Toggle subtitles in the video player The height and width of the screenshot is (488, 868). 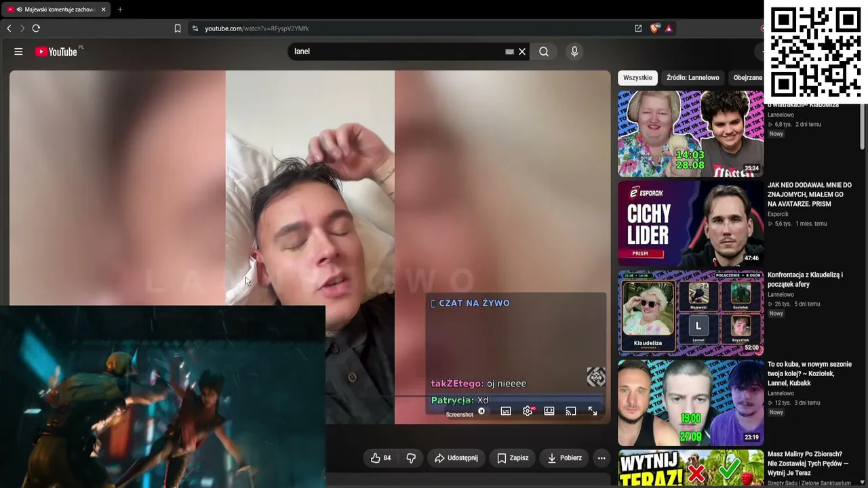tap(506, 411)
